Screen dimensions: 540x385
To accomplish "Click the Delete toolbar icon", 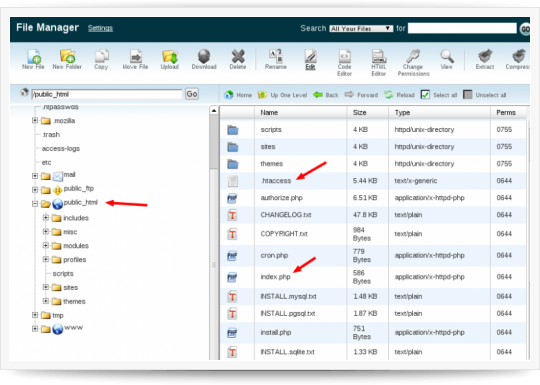I will click(x=238, y=56).
